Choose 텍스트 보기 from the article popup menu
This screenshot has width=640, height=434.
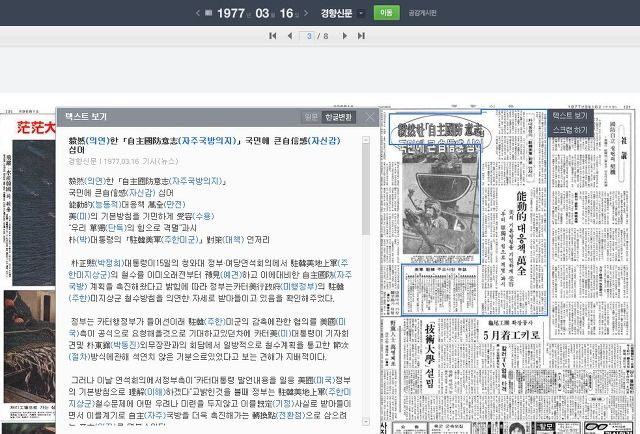[x=570, y=116]
